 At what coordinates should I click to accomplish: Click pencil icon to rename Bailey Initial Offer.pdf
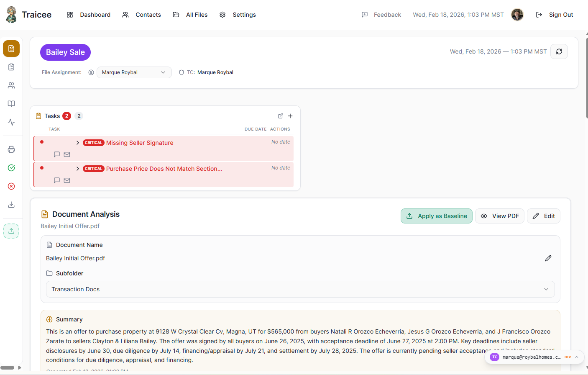[x=548, y=258]
